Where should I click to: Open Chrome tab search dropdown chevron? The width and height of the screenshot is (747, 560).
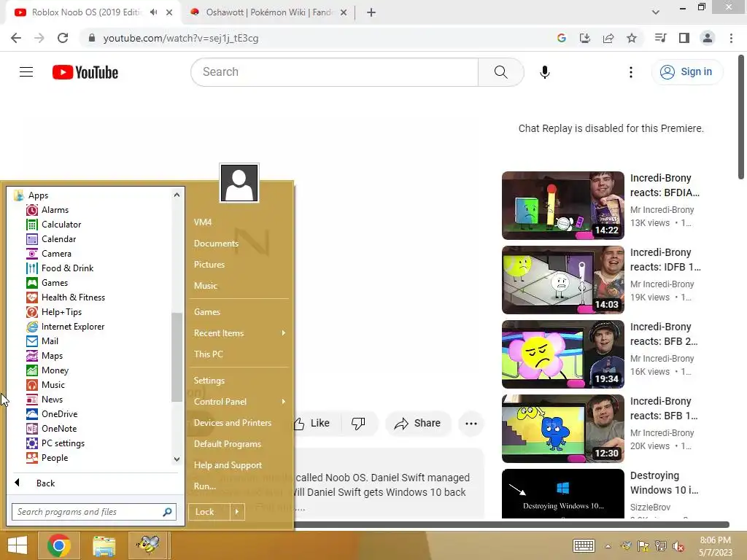656,12
